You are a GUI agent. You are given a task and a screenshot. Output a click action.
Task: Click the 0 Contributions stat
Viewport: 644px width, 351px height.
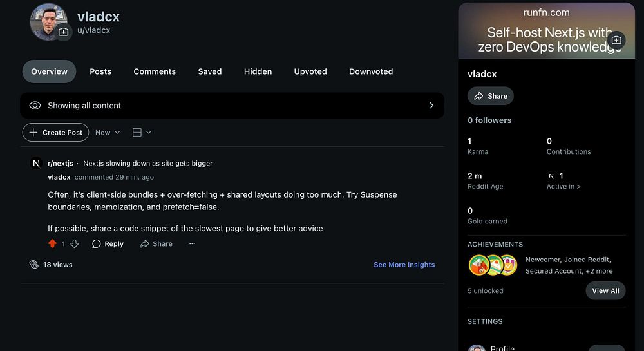569,146
